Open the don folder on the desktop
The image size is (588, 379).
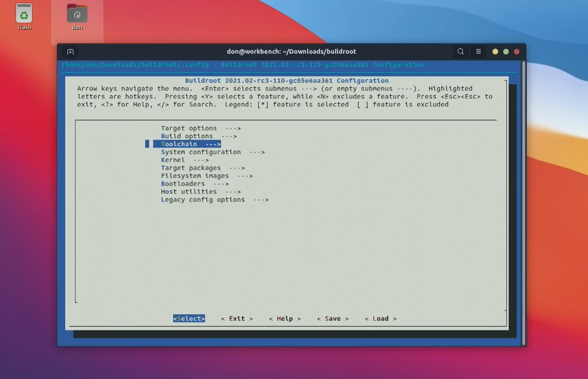[x=77, y=14]
